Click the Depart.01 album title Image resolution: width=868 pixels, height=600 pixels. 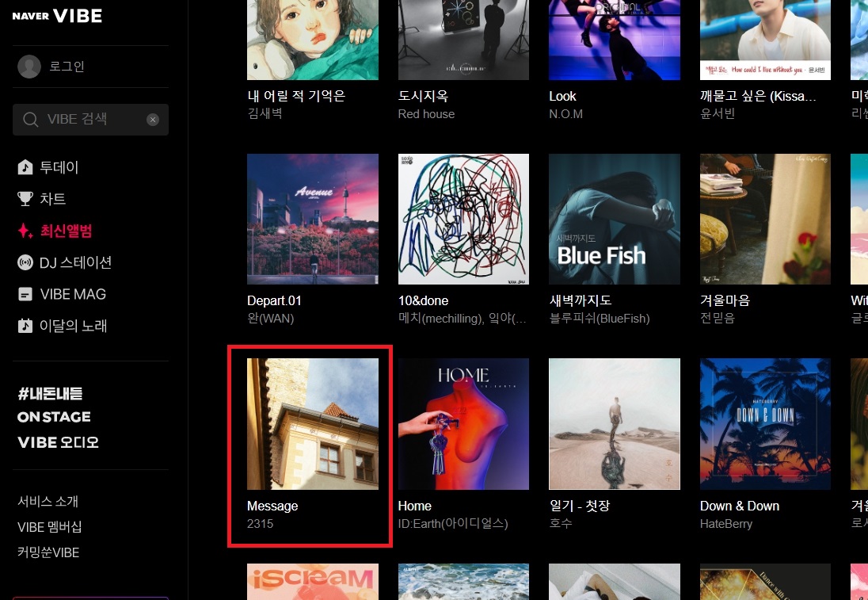(274, 301)
